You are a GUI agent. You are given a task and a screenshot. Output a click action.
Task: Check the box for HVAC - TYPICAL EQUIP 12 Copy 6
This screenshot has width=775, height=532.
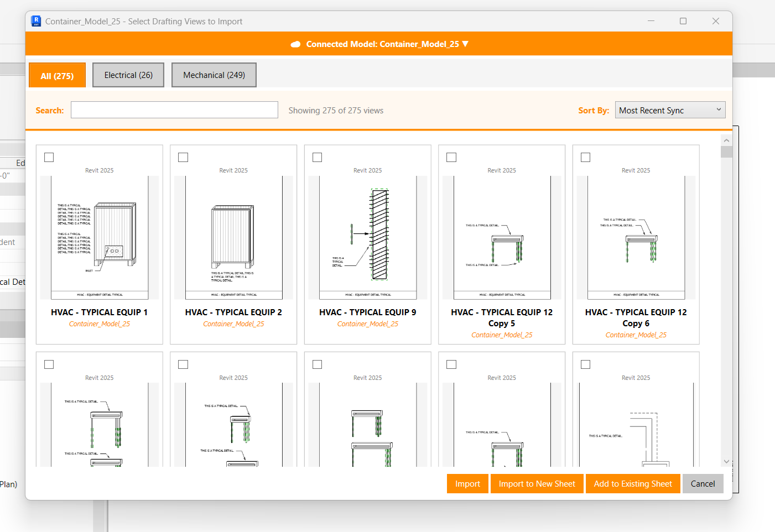point(585,157)
